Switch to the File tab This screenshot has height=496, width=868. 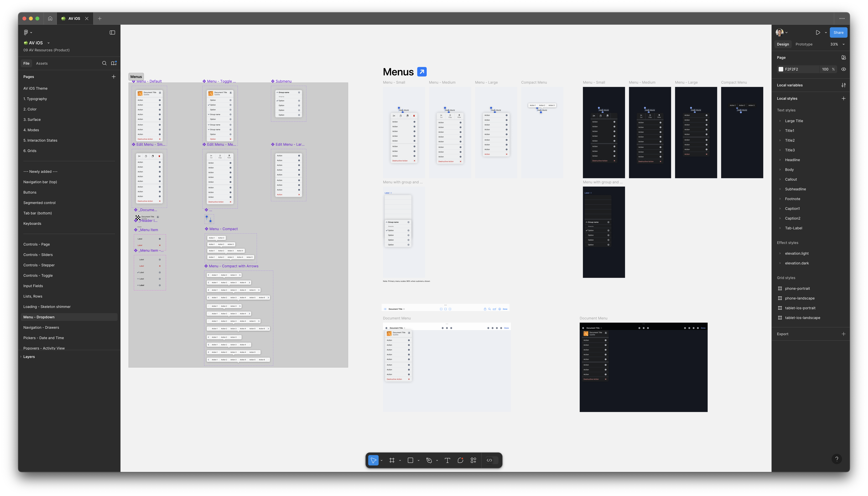click(x=26, y=63)
